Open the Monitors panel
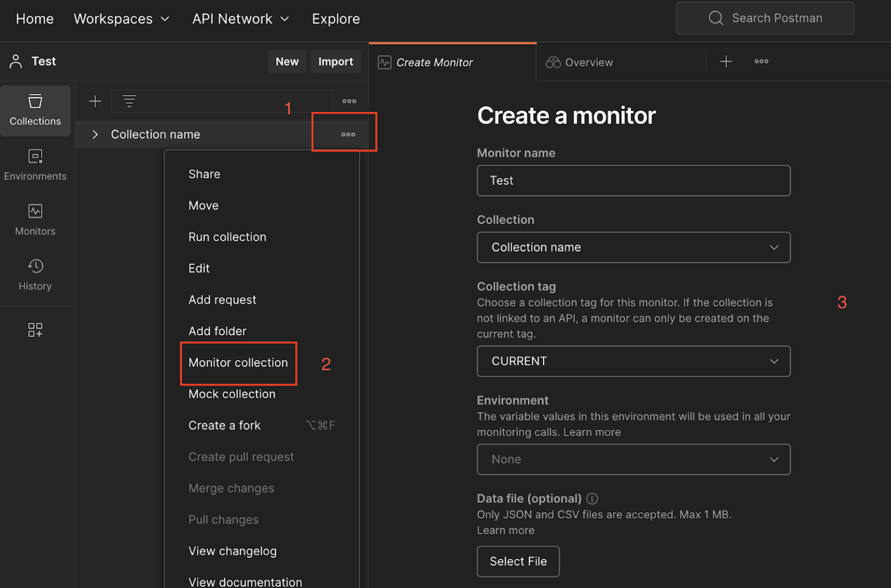Screen dimensions: 891x588 (x=35, y=219)
